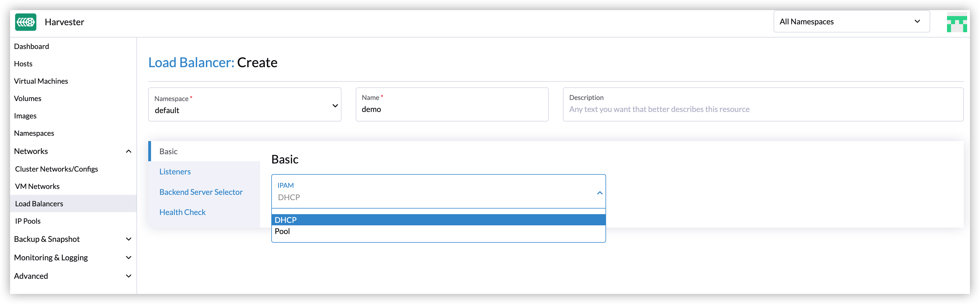The height and width of the screenshot is (304, 980).
Task: Select the Basic tab
Action: pos(169,151)
